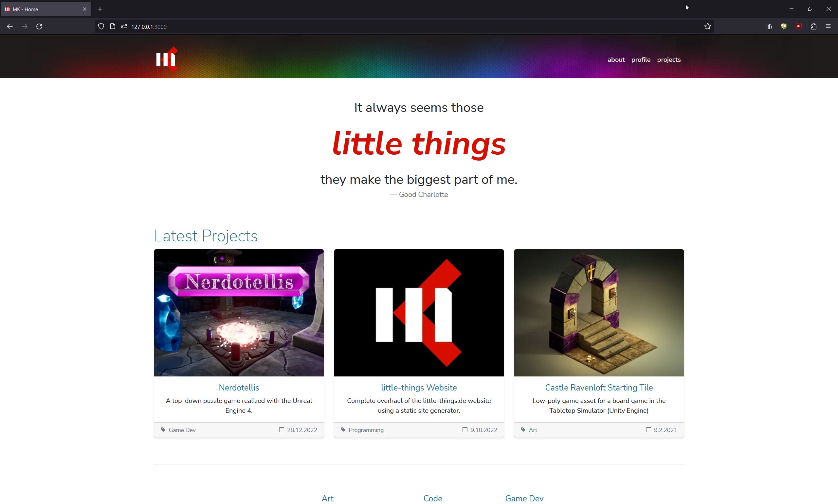Open a new tab with the plus button

(100, 9)
